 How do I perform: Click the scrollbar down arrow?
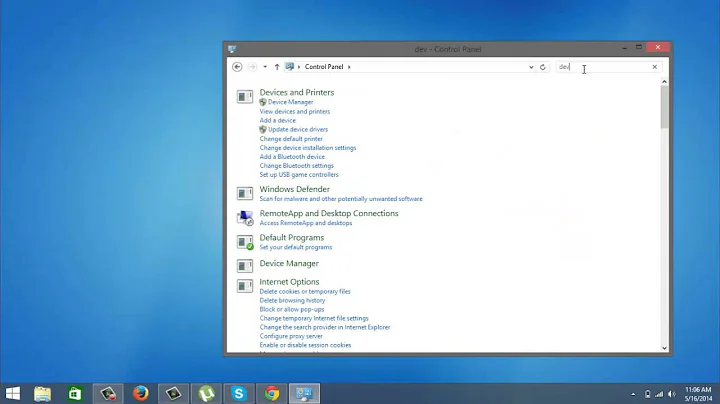coord(664,348)
